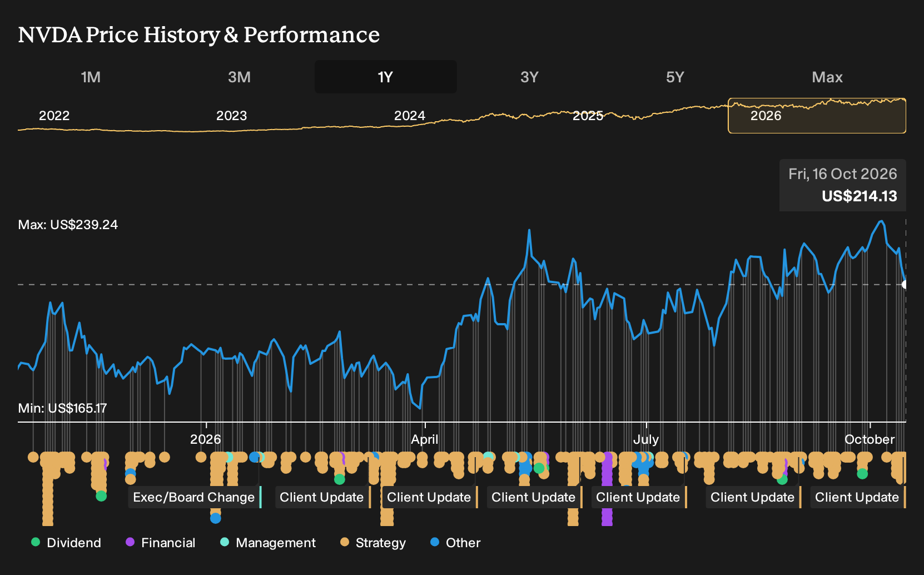The width and height of the screenshot is (924, 575).
Task: Toggle the Management legend filter
Action: pyautogui.click(x=267, y=543)
